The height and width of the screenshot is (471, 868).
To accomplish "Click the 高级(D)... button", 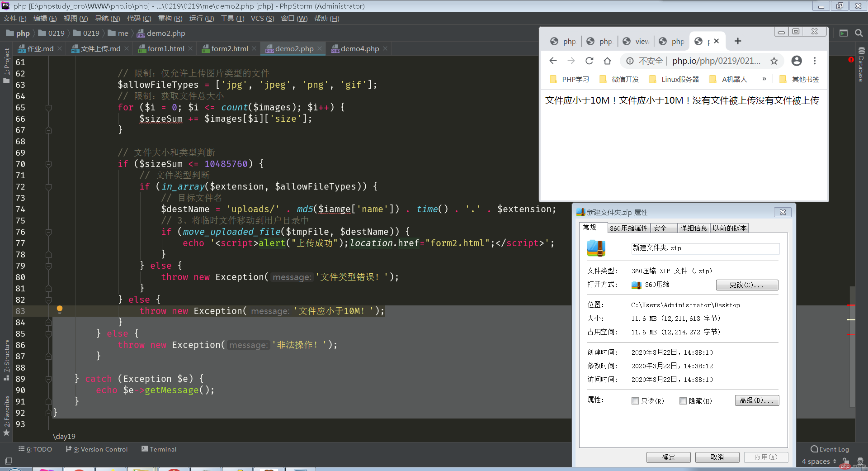I will click(757, 400).
